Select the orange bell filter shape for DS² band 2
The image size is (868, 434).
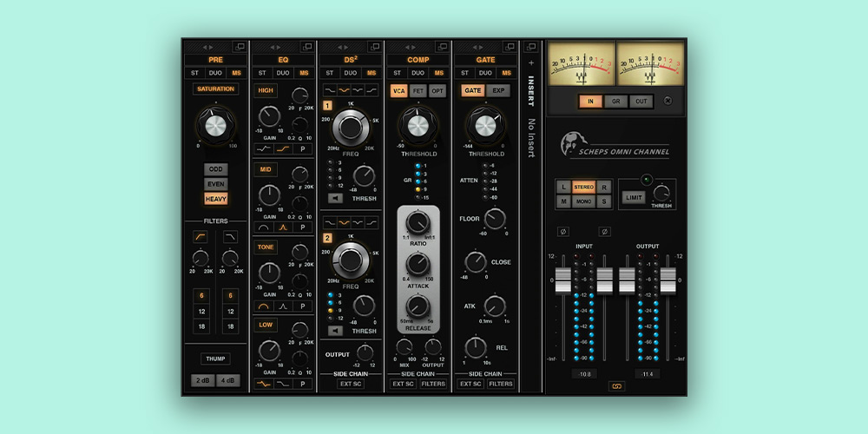point(345,222)
